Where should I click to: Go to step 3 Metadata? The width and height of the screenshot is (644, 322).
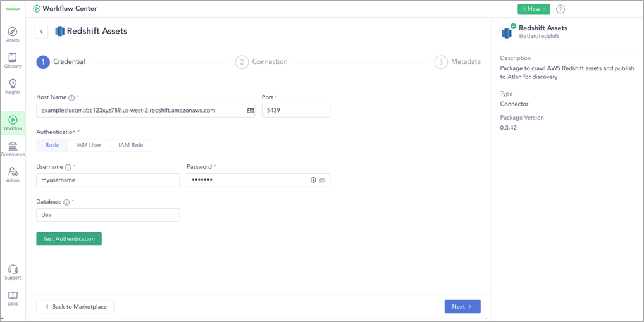click(457, 62)
